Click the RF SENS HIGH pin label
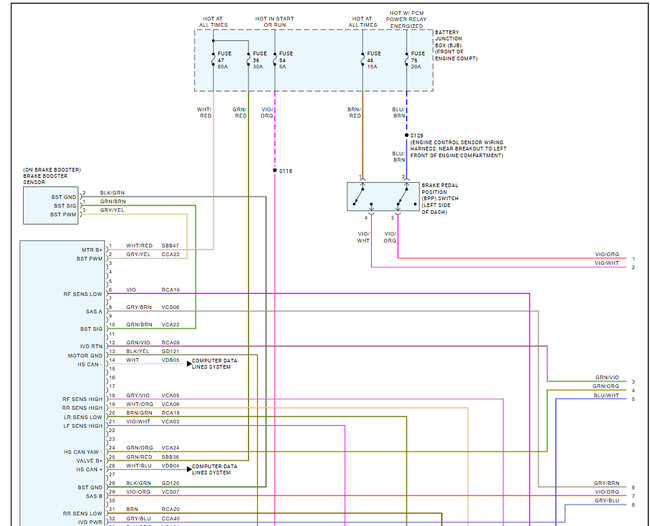 (x=82, y=399)
